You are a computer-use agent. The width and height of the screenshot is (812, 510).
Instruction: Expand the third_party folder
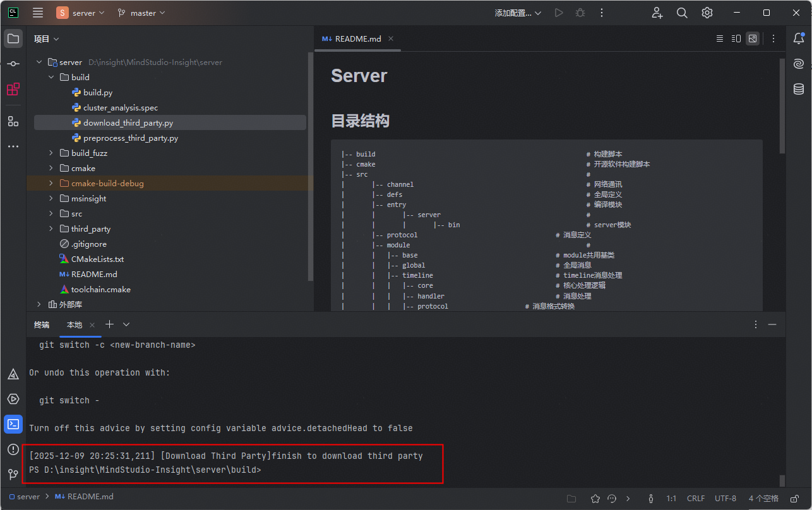[x=52, y=228]
